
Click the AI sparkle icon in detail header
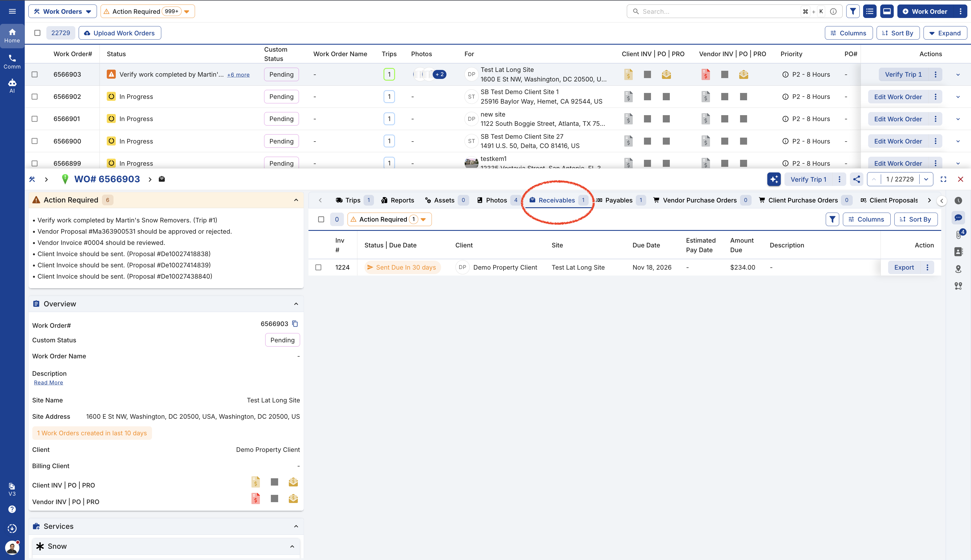pyautogui.click(x=774, y=179)
